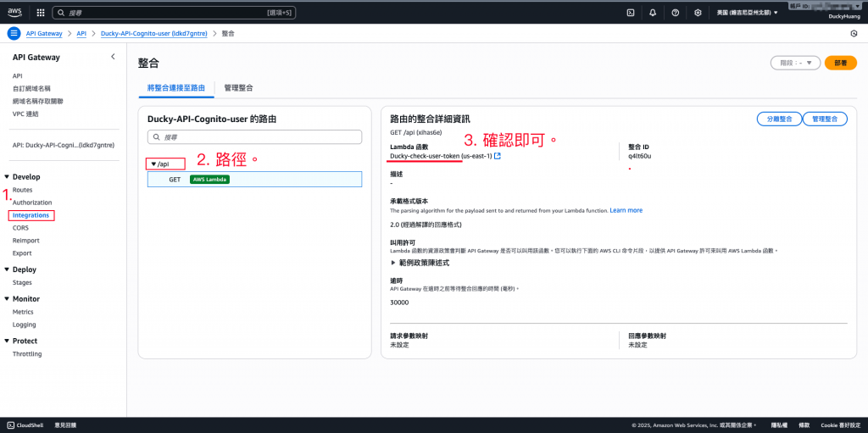
Task: Open 意見回饋 feedback in the footer
Action: (x=65, y=425)
